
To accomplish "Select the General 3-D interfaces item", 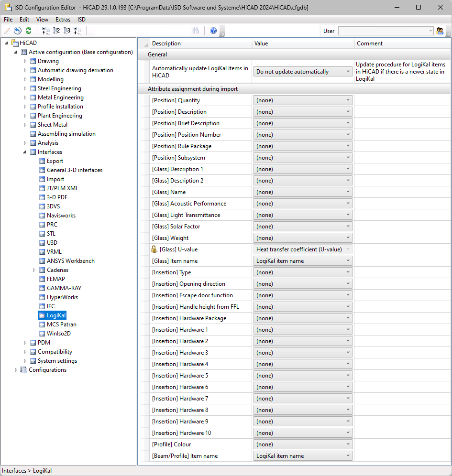I will [x=75, y=170].
